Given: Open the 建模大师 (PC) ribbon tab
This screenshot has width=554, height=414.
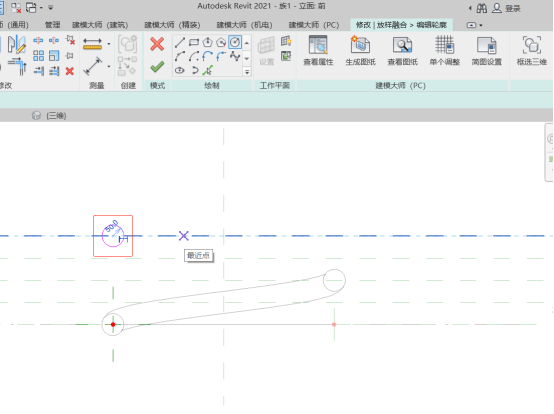Looking at the screenshot, I should click(x=314, y=25).
